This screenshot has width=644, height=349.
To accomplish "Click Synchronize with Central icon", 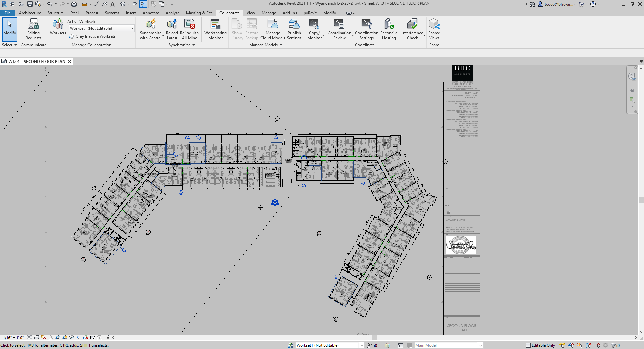I will [x=150, y=24].
